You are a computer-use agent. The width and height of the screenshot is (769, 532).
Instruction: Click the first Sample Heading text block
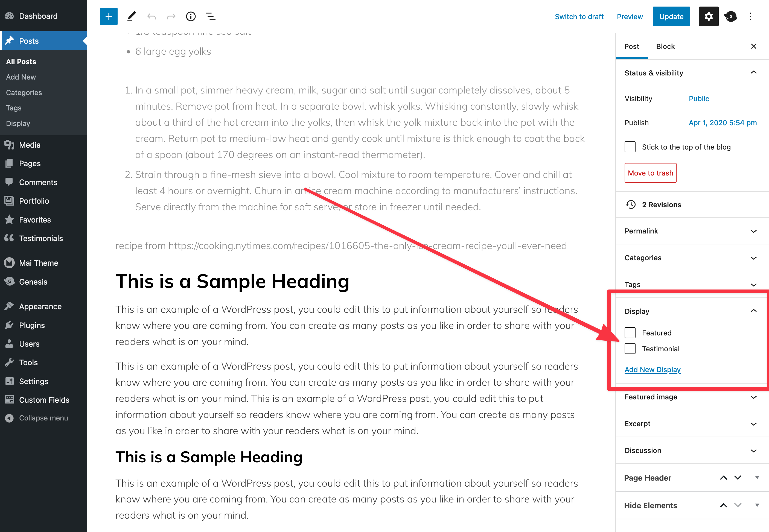click(232, 281)
